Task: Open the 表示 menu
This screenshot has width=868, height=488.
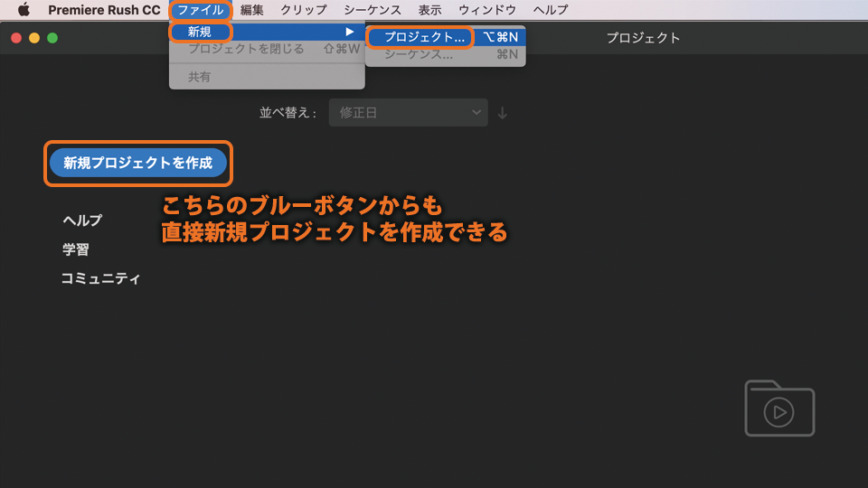Action: coord(429,10)
